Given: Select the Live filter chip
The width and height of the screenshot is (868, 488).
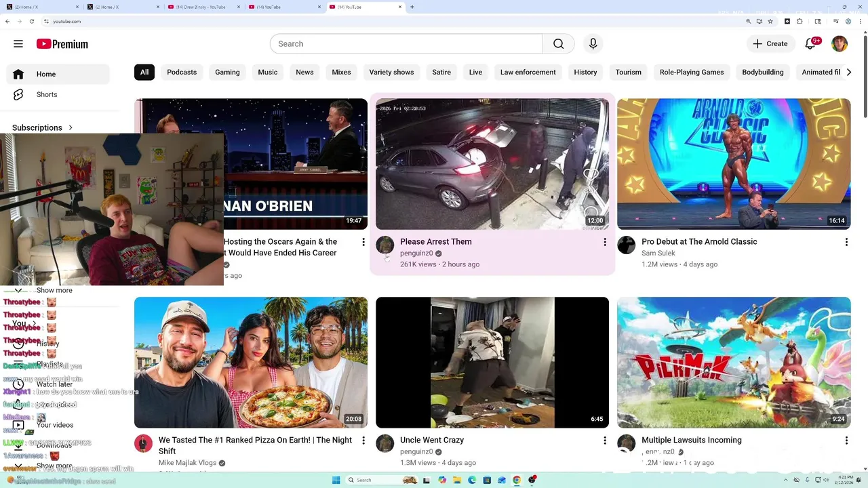Looking at the screenshot, I should tap(475, 72).
